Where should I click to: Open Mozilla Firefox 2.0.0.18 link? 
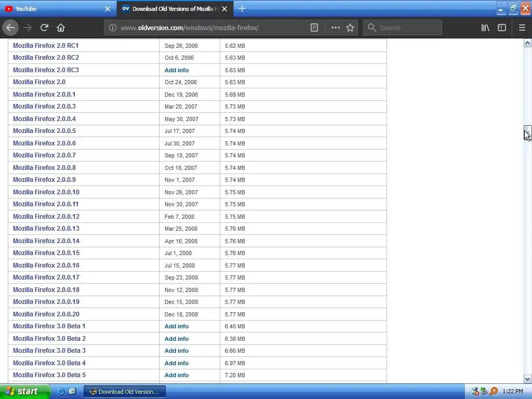tap(46, 290)
